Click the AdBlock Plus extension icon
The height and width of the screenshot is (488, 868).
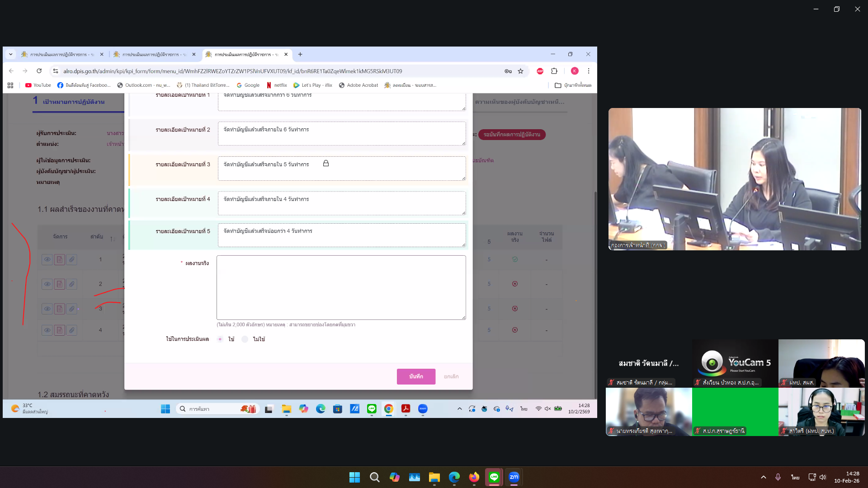[x=540, y=71]
